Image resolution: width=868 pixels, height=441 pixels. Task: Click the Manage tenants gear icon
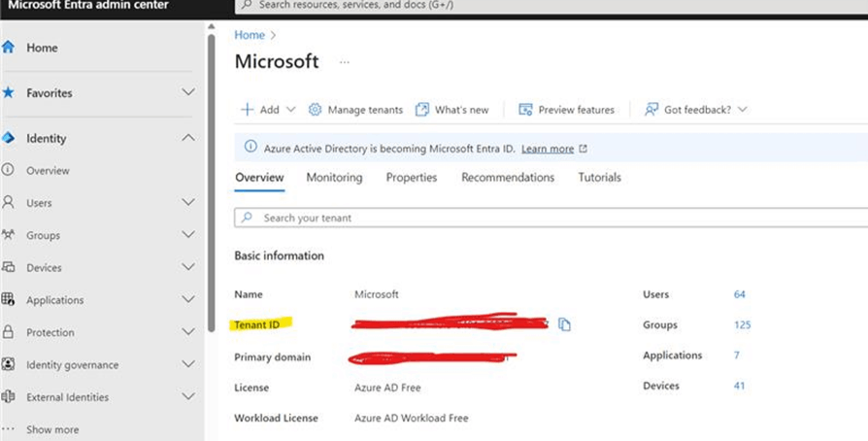click(x=315, y=109)
